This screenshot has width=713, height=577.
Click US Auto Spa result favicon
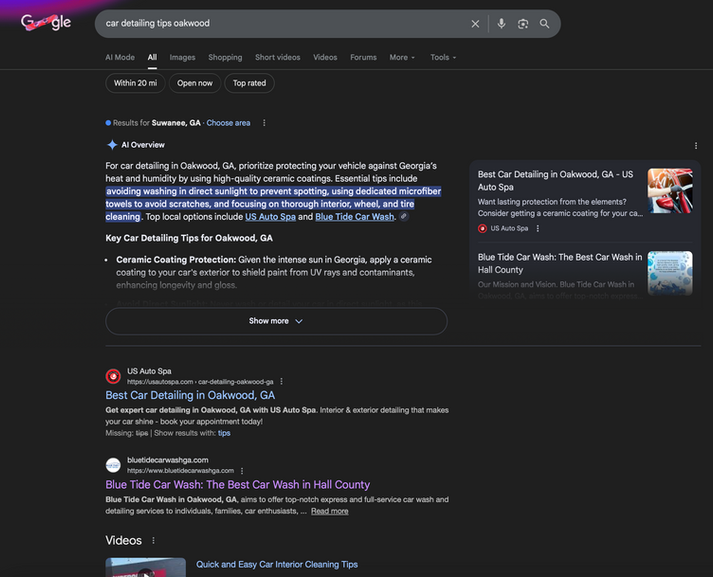pos(113,376)
